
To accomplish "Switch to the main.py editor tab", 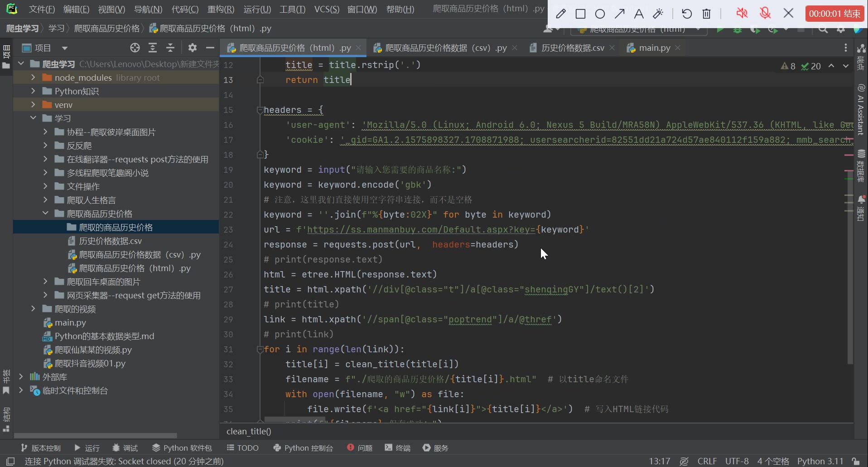I will click(654, 48).
